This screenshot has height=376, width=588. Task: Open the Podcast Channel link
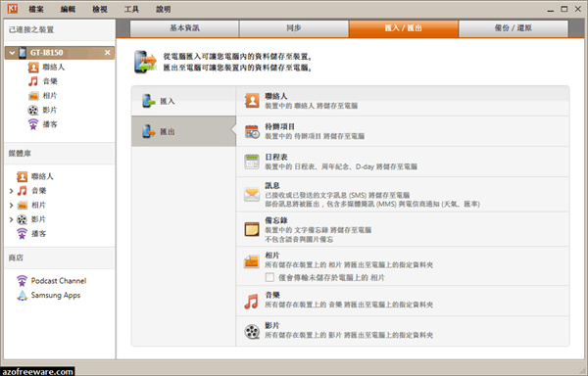(x=59, y=281)
